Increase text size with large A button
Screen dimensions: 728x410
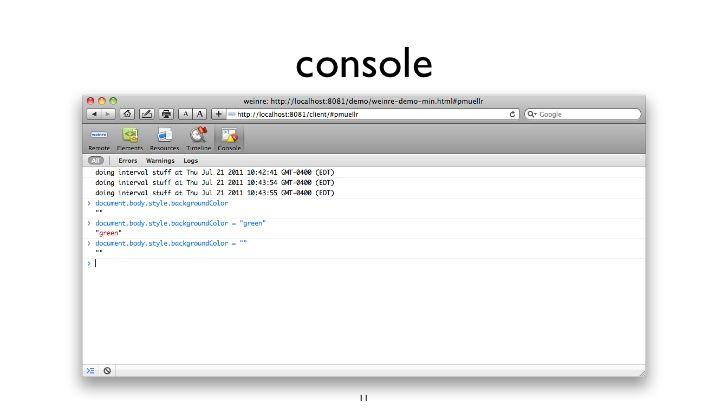pyautogui.click(x=200, y=114)
